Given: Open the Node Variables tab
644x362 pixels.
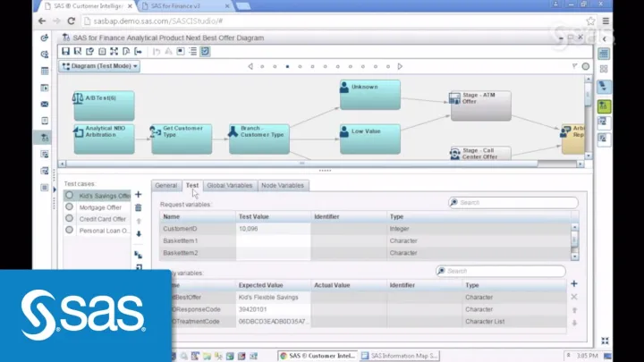Looking at the screenshot, I should [283, 186].
